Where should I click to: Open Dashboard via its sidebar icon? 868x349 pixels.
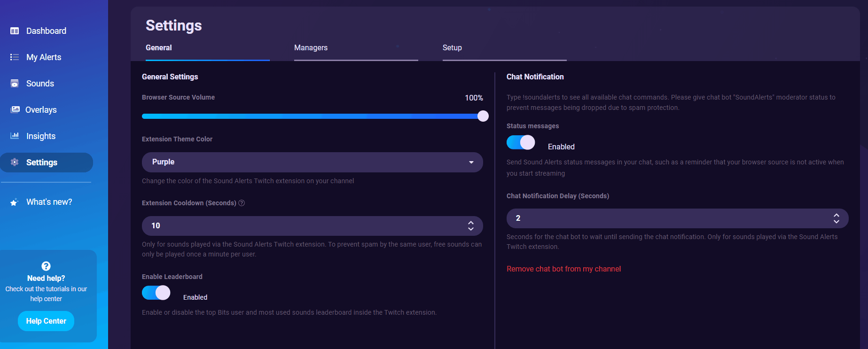(15, 31)
